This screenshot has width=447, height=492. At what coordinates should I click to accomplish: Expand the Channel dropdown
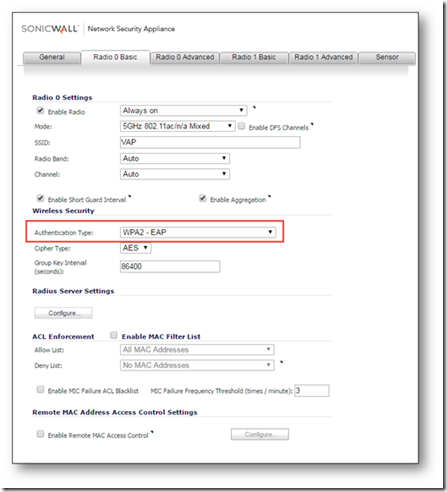(175, 174)
